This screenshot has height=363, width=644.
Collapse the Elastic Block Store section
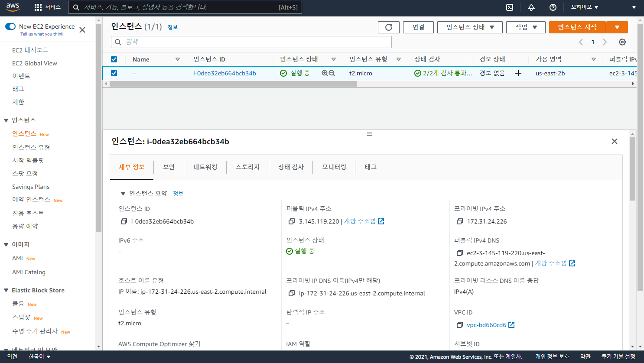[x=6, y=291]
